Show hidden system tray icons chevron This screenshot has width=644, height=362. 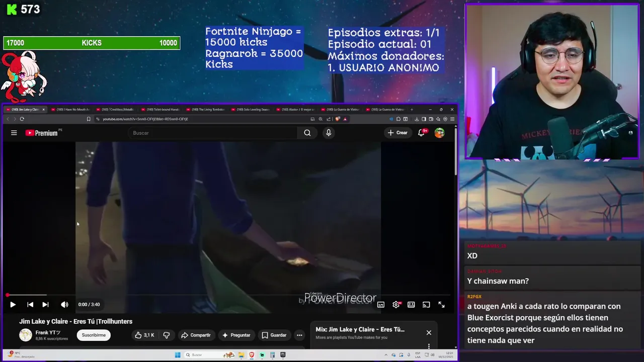coord(386,355)
